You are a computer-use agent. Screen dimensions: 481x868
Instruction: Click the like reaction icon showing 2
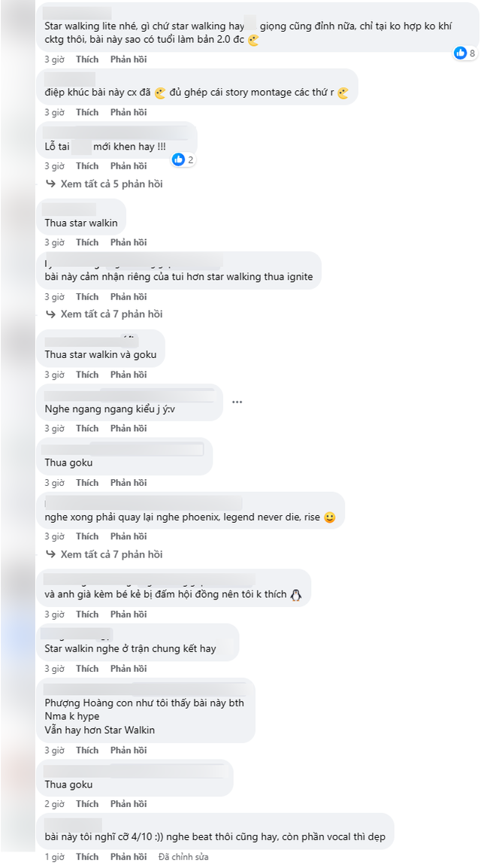point(178,159)
